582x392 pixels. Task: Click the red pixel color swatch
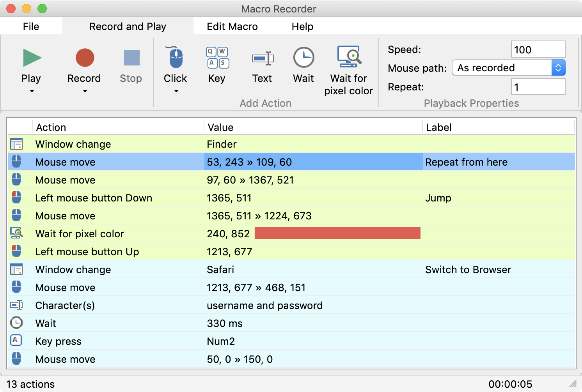pyautogui.click(x=337, y=233)
